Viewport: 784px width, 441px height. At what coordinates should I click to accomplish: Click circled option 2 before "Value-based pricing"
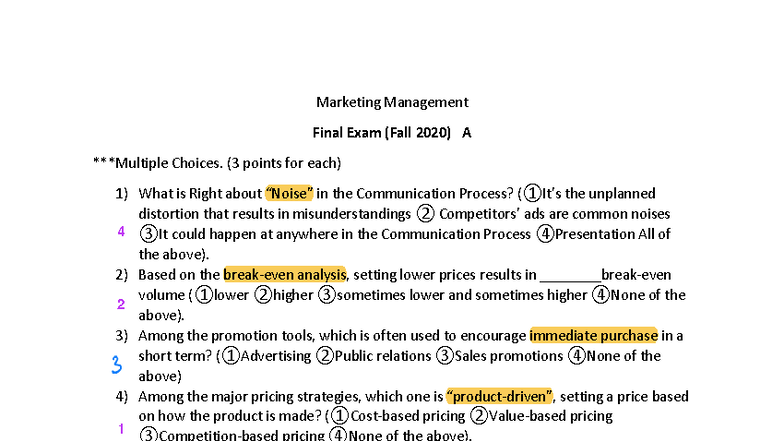pyautogui.click(x=480, y=416)
